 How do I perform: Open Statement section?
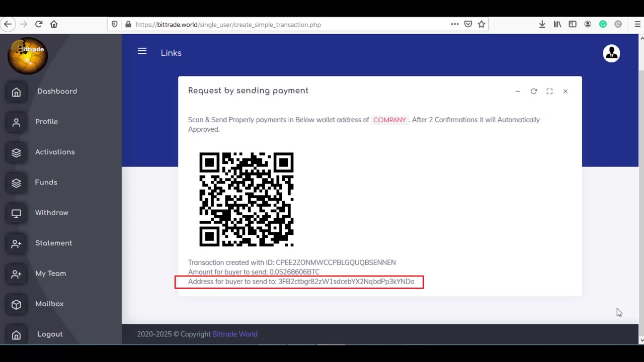click(53, 243)
